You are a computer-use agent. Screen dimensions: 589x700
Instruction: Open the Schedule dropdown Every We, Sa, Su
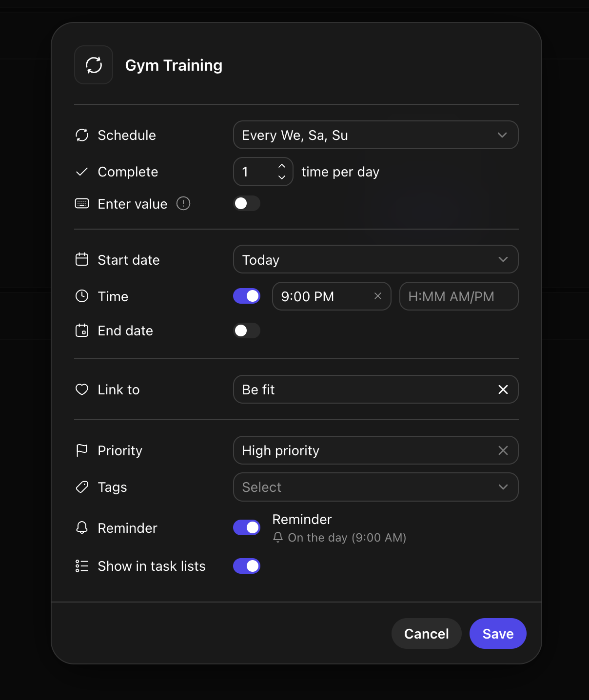(x=376, y=135)
